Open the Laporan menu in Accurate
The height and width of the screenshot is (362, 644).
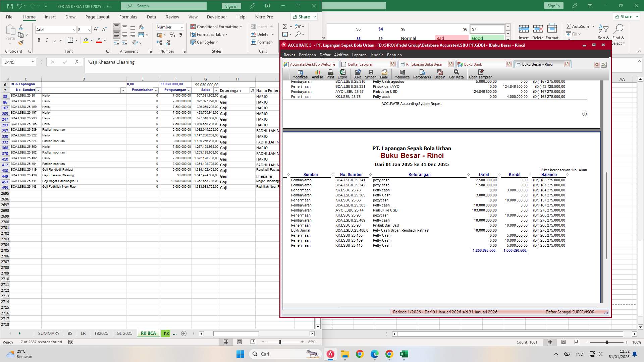tap(359, 55)
